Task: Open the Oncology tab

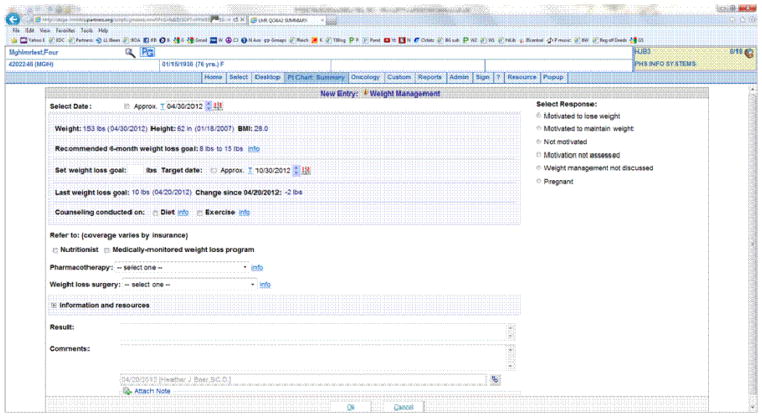Action: coord(365,77)
